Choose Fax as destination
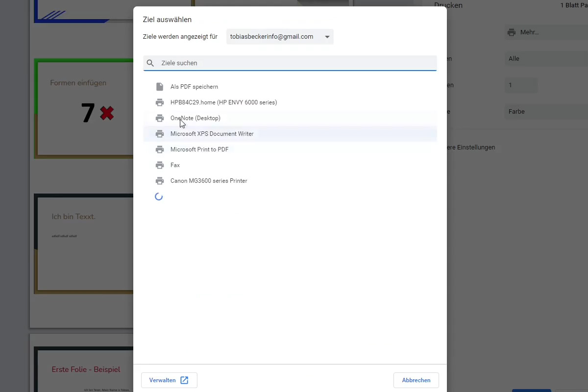The height and width of the screenshot is (392, 588). [290, 165]
